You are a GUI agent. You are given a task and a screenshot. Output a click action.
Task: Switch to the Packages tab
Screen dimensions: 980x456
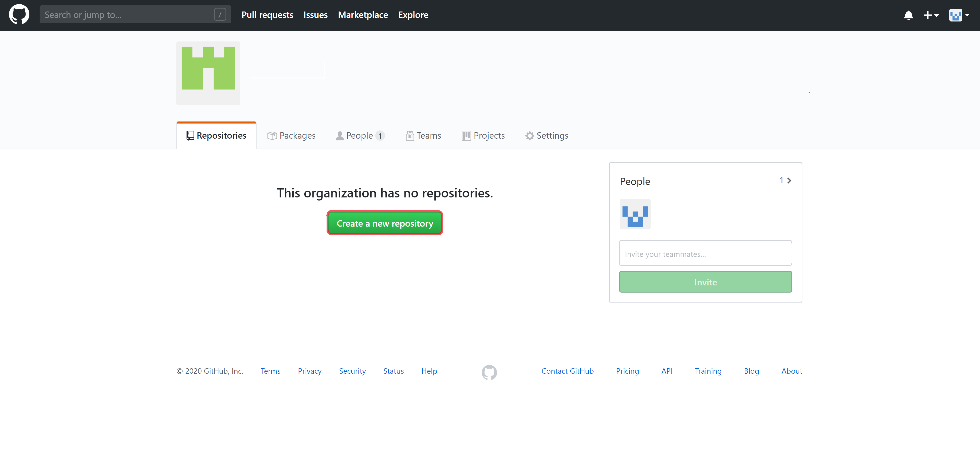291,136
